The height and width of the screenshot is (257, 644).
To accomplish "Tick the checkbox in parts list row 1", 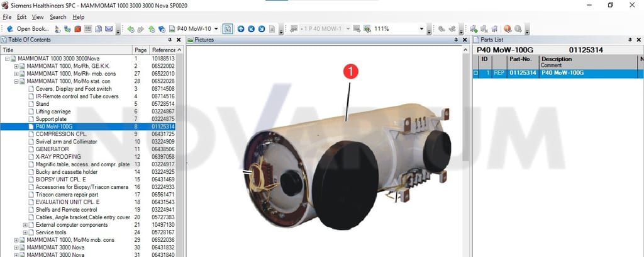I will pyautogui.click(x=475, y=73).
